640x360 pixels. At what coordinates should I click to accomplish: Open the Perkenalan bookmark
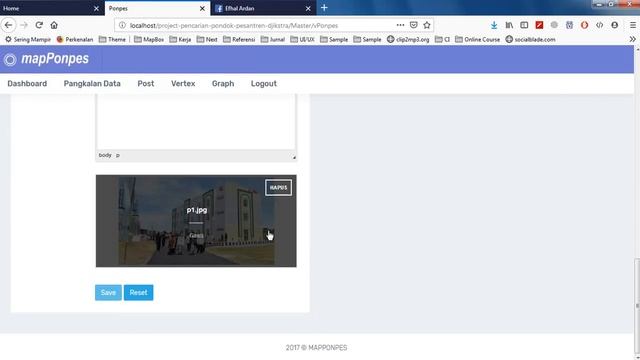75,40
